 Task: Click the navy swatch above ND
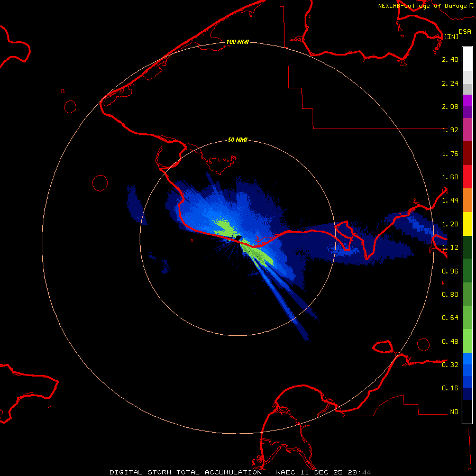[x=467, y=393]
